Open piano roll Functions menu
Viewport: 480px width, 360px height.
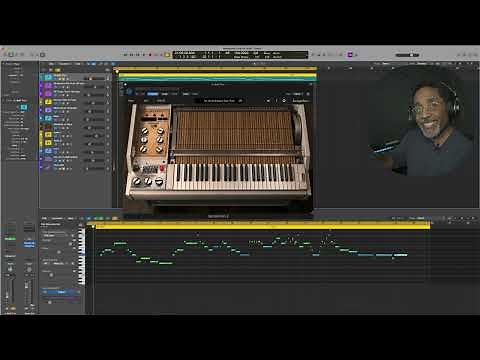(x=57, y=218)
